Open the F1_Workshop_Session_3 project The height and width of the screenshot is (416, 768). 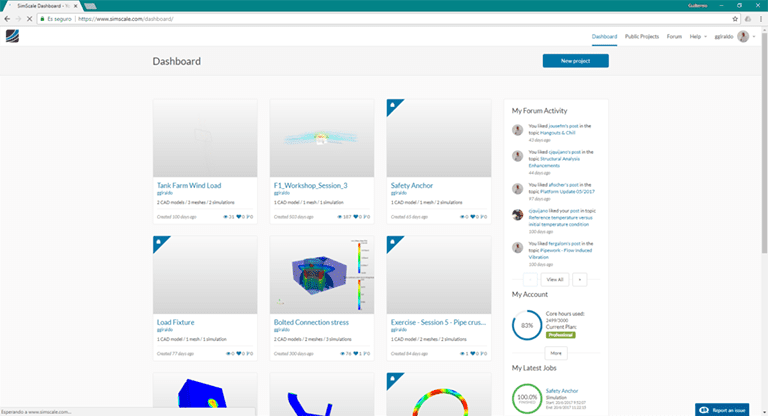(x=311, y=185)
